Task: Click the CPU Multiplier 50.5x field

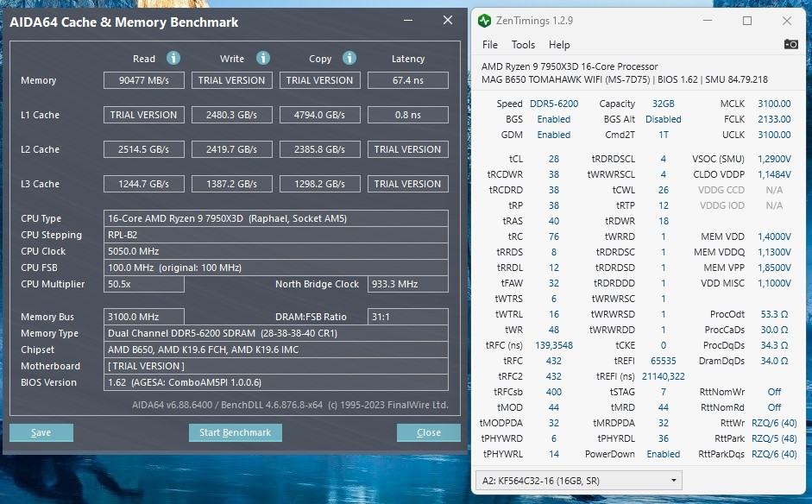Action: pos(144,284)
